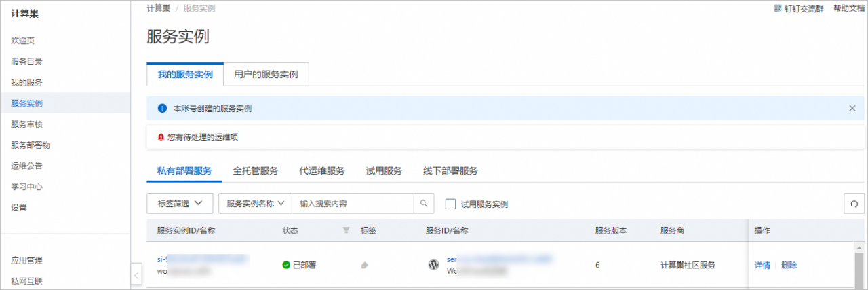Click the refresh table icon
Screen dimensions: 868x290
[x=854, y=204]
